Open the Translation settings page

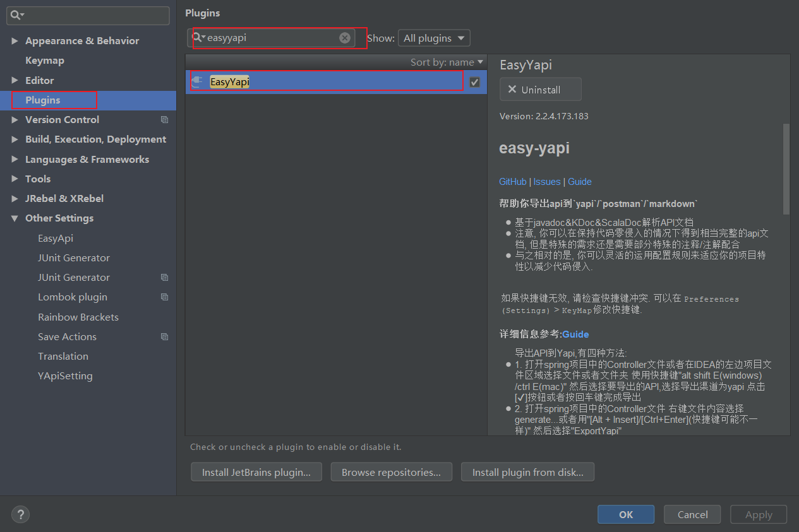point(63,356)
